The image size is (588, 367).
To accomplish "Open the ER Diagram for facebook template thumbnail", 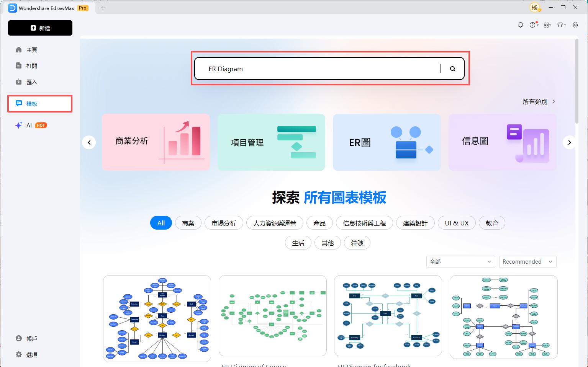I will tap(388, 316).
